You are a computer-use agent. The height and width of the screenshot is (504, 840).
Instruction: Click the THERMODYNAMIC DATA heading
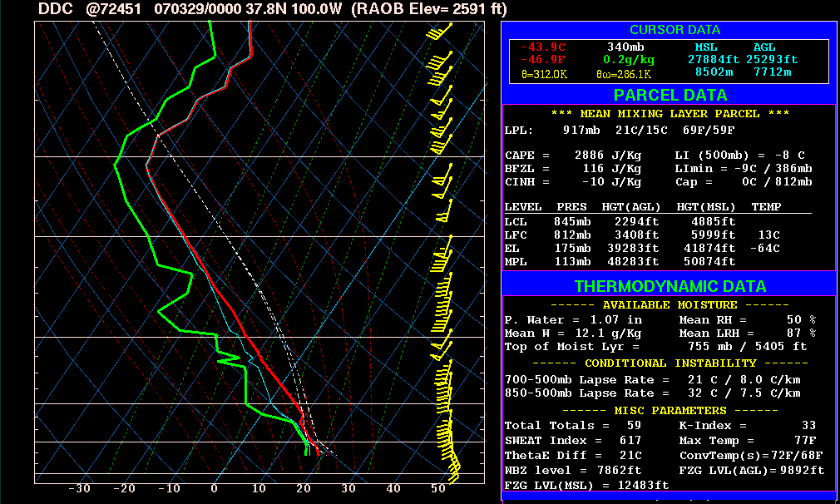click(x=670, y=287)
